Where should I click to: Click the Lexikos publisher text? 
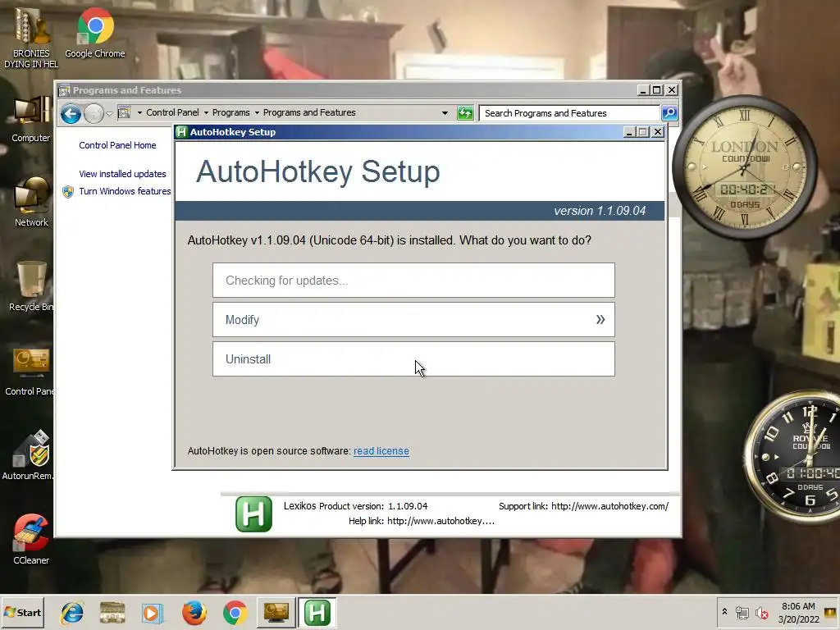300,506
